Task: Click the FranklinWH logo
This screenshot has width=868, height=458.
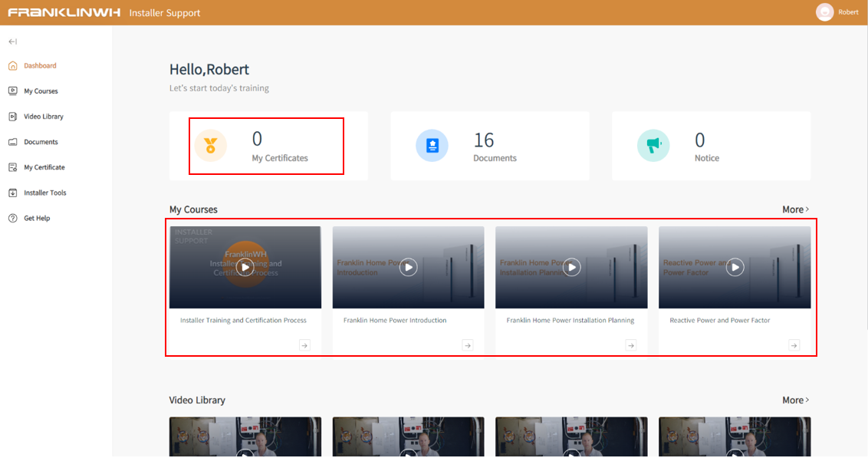Action: pos(64,12)
